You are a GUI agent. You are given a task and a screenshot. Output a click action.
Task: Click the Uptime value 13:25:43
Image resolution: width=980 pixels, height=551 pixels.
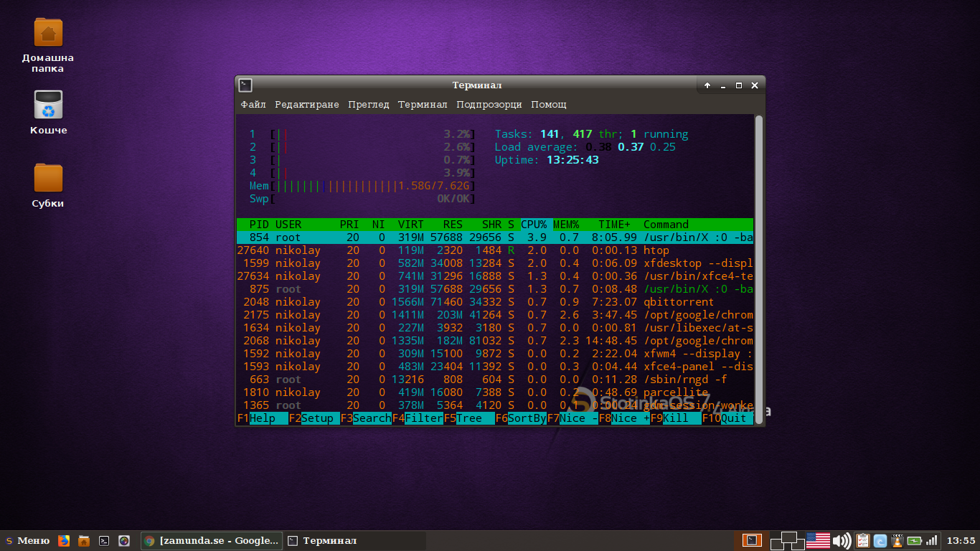tap(573, 160)
